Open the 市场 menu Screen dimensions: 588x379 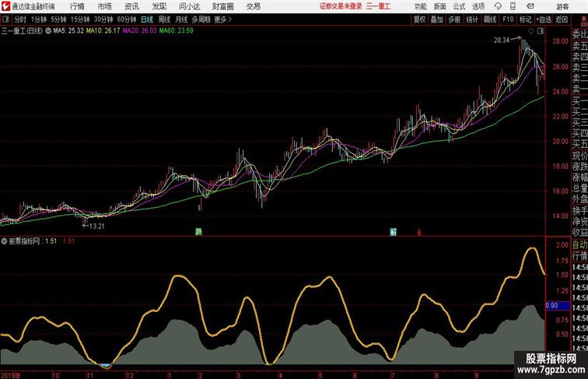pyautogui.click(x=105, y=6)
